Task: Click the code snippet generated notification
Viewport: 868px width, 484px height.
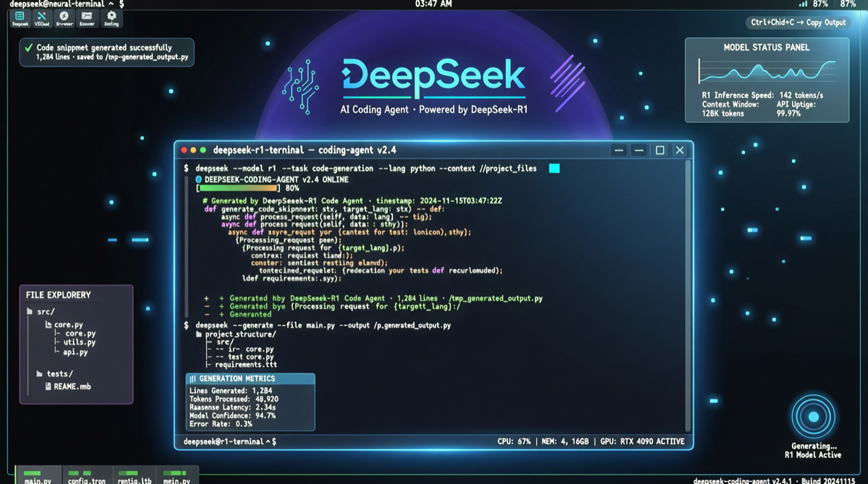Action: click(107, 52)
